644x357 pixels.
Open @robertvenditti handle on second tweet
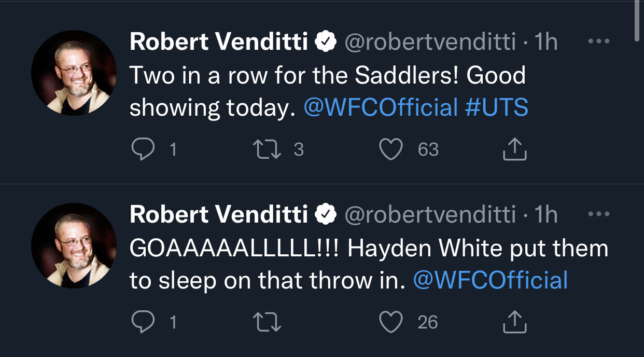point(430,214)
